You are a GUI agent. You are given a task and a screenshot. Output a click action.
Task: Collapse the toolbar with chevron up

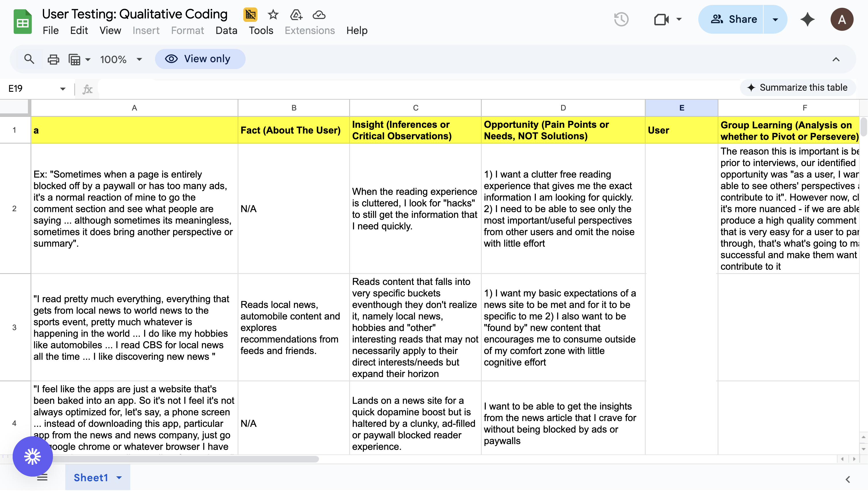(836, 59)
